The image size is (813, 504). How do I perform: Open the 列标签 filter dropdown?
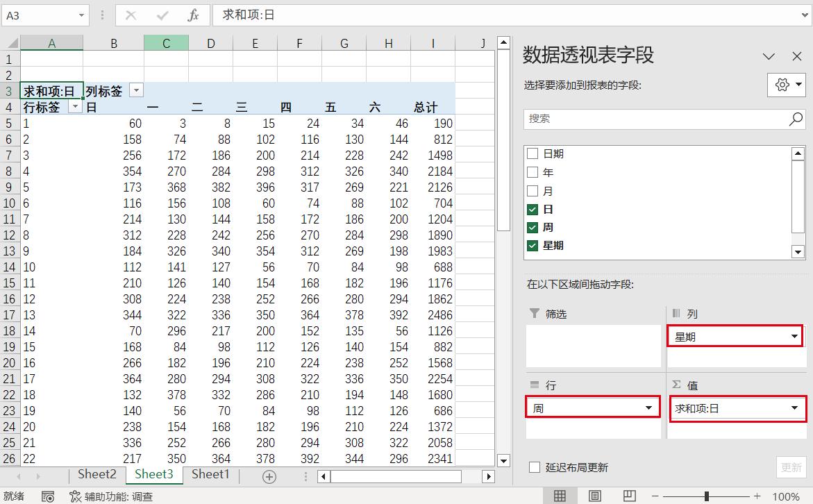[136, 90]
